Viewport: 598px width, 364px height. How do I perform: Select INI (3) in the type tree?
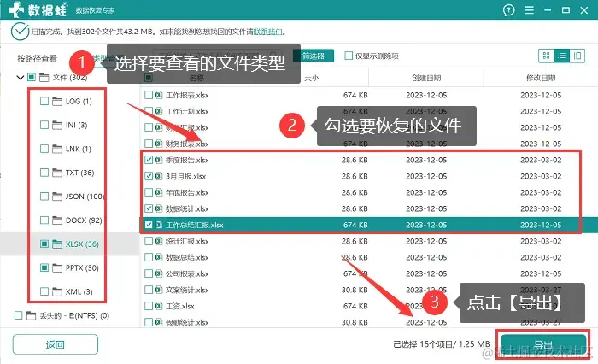[x=76, y=125]
